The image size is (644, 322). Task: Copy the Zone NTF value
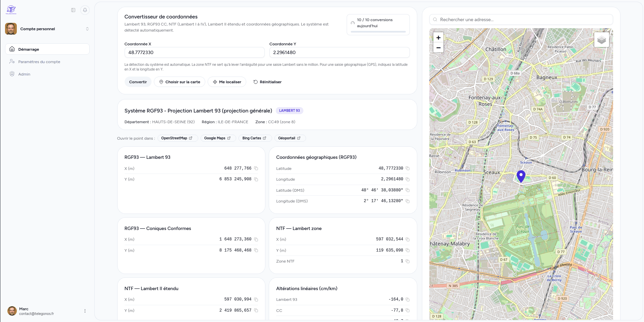click(x=407, y=261)
